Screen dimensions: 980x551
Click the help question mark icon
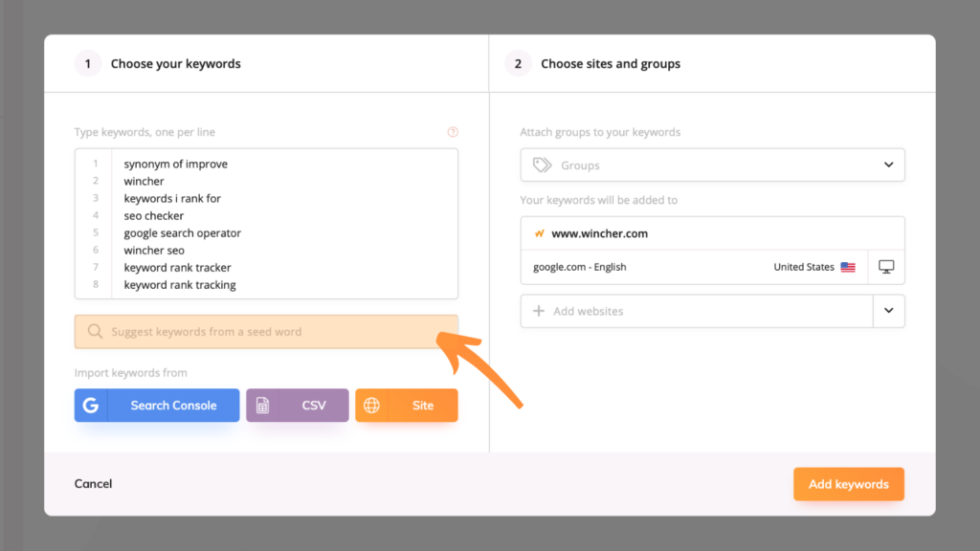(x=453, y=132)
